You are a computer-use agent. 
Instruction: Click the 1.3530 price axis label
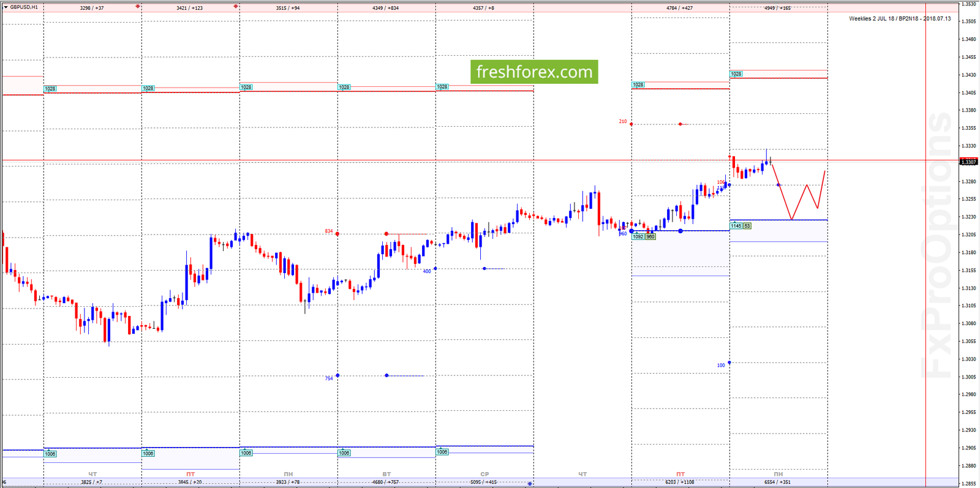[968, 4]
